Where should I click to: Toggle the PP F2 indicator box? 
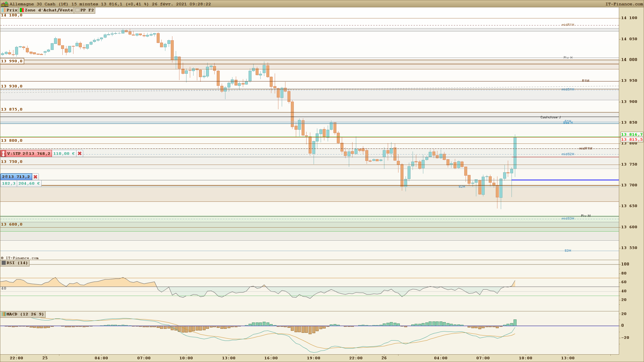point(77,10)
